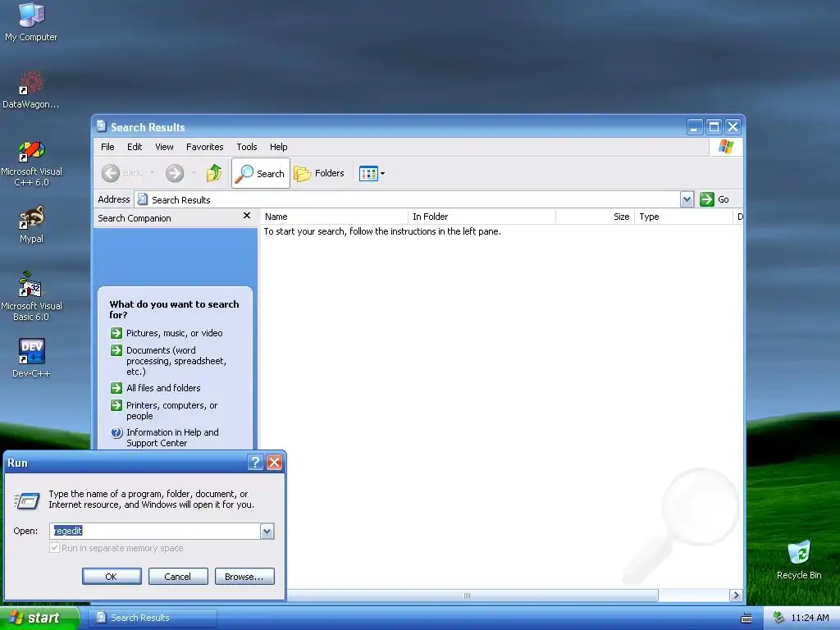This screenshot has height=630, width=840.
Task: Sort results by Size column
Action: click(596, 217)
